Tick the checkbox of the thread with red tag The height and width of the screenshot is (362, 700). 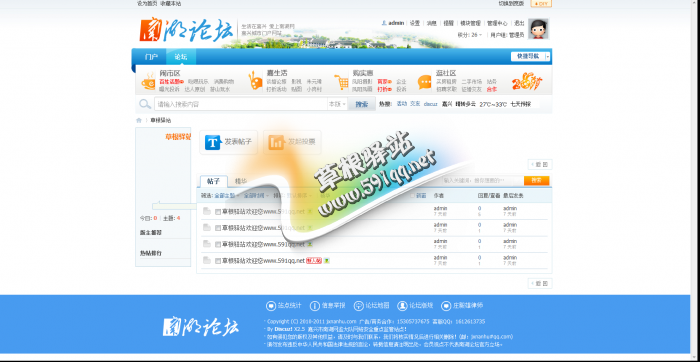218,261
